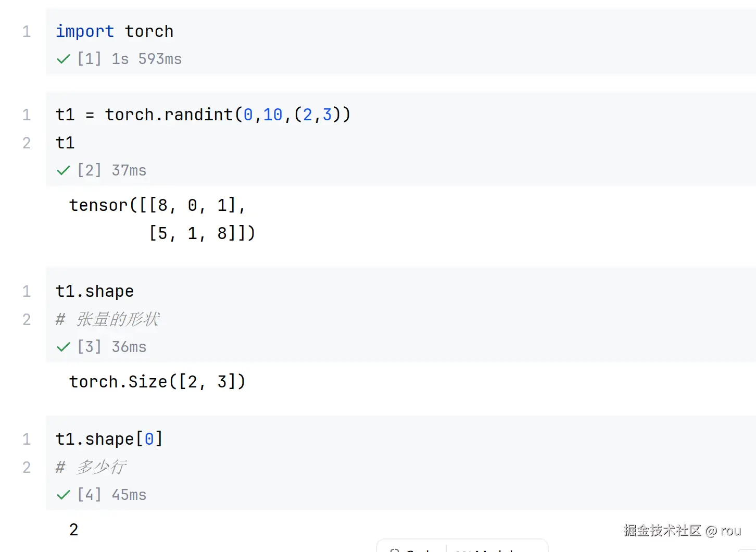Click the success checkmark next to [3] 36ms

[x=63, y=347]
